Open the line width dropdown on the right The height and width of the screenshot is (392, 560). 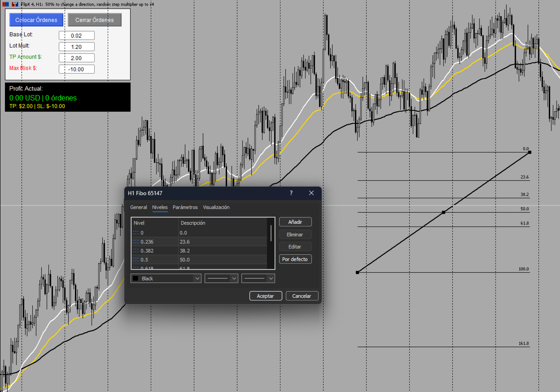(x=258, y=279)
